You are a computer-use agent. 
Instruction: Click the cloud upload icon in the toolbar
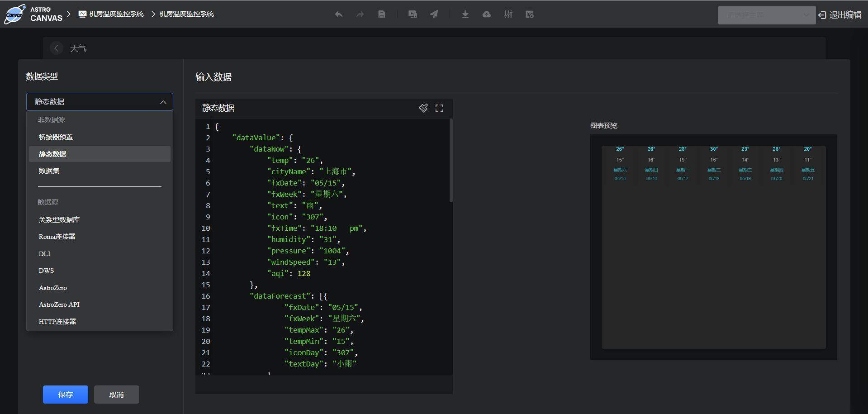coord(487,14)
